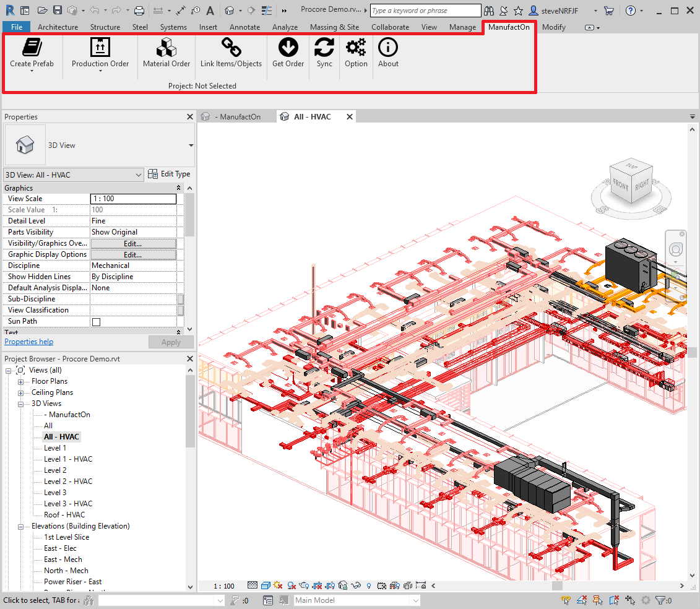Toggle Reveal Hidden Elements lightbulb

click(368, 585)
